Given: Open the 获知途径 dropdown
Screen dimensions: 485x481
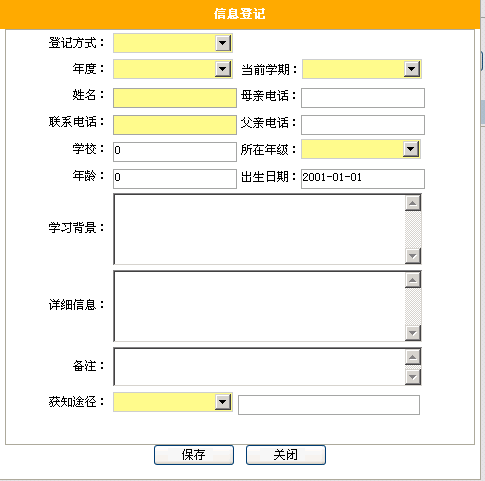Looking at the screenshot, I should [173, 402].
